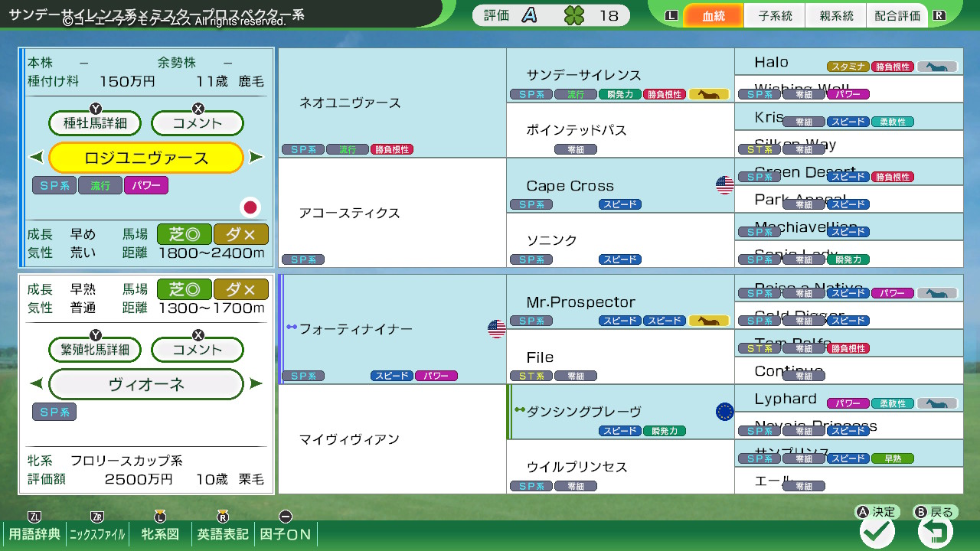Click the L shoulder button icon beside 血統
Screen dimensions: 980x551
coord(672,15)
